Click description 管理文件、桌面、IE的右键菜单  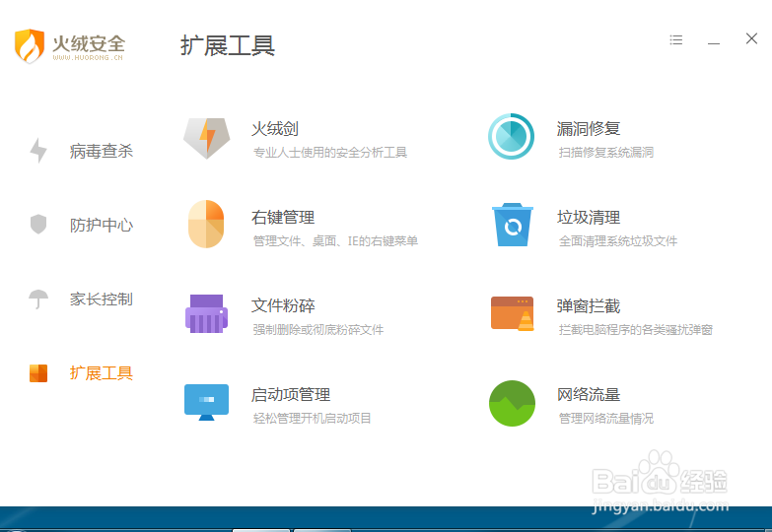tap(335, 241)
